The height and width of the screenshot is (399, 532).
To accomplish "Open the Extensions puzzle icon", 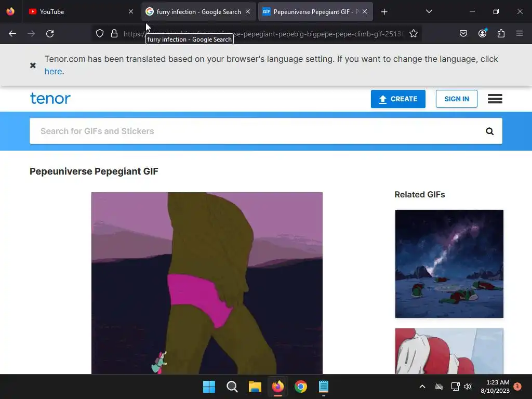I will pyautogui.click(x=501, y=34).
